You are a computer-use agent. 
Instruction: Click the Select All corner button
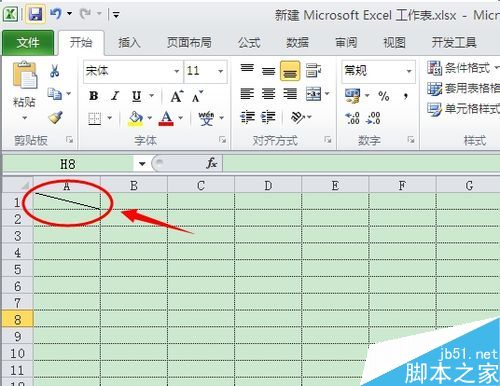(x=18, y=185)
